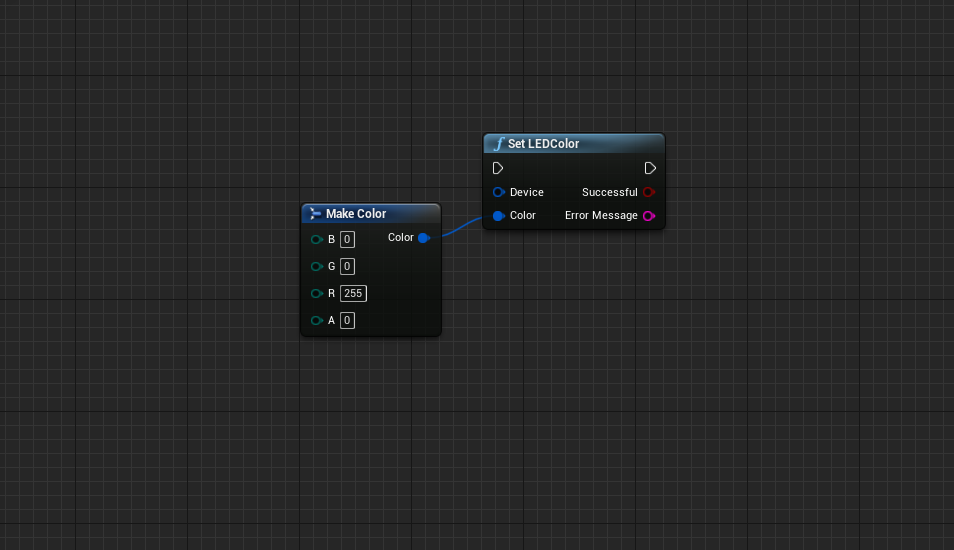The width and height of the screenshot is (954, 550).
Task: Click the Device input pin
Action: [498, 192]
